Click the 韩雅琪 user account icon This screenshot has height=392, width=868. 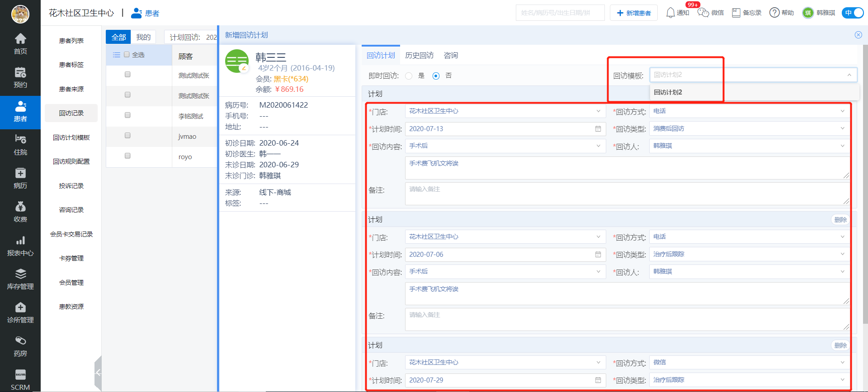(807, 13)
